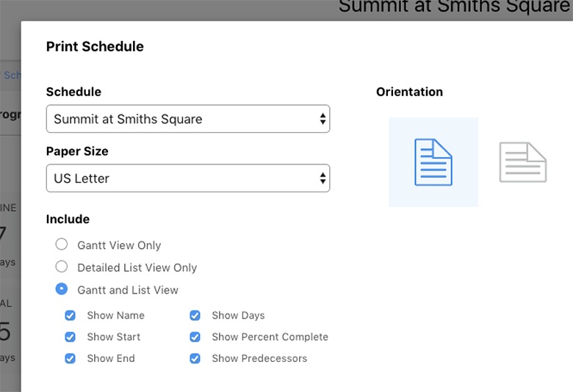Click the Include section heading
573x392 pixels.
coord(68,219)
